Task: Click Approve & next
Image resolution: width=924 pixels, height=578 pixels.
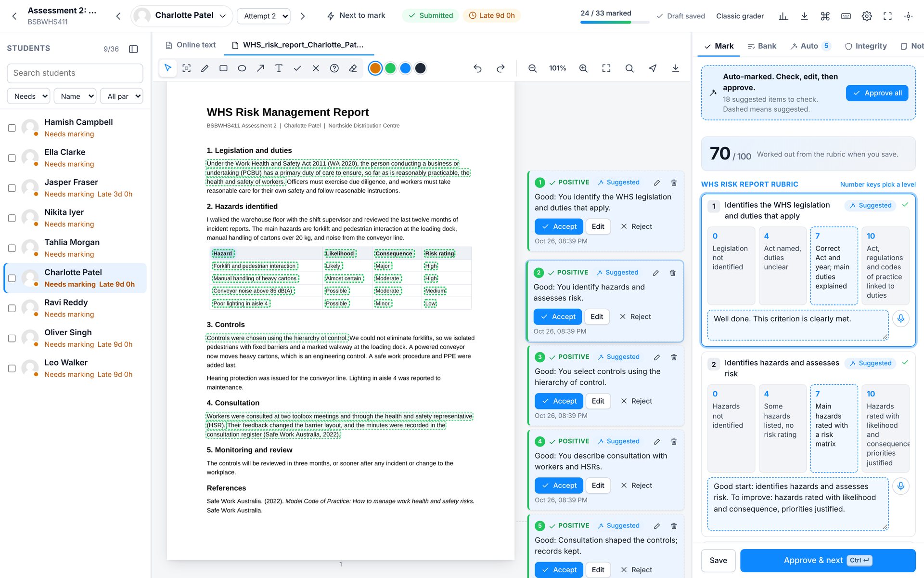Action: pos(828,560)
